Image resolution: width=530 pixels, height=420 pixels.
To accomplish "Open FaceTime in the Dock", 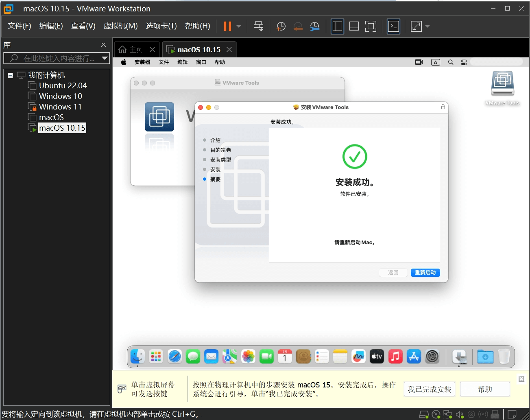I will 267,357.
